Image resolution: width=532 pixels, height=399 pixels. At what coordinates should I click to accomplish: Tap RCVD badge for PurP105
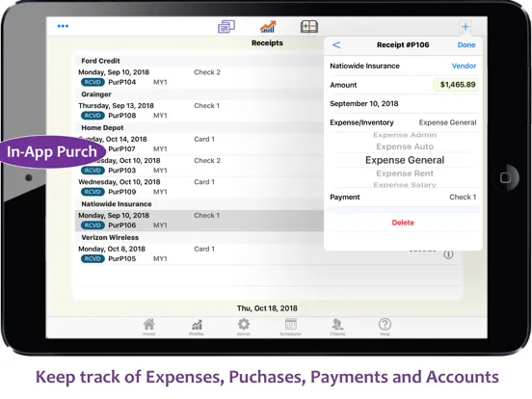click(93, 259)
